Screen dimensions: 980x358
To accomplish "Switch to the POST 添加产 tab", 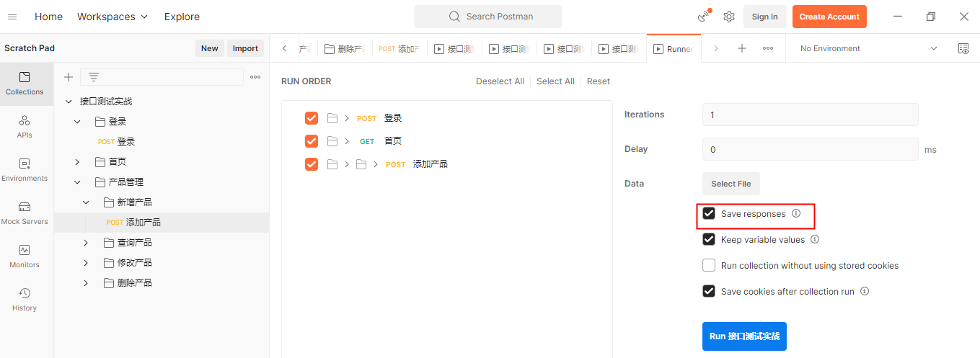I will (399, 49).
